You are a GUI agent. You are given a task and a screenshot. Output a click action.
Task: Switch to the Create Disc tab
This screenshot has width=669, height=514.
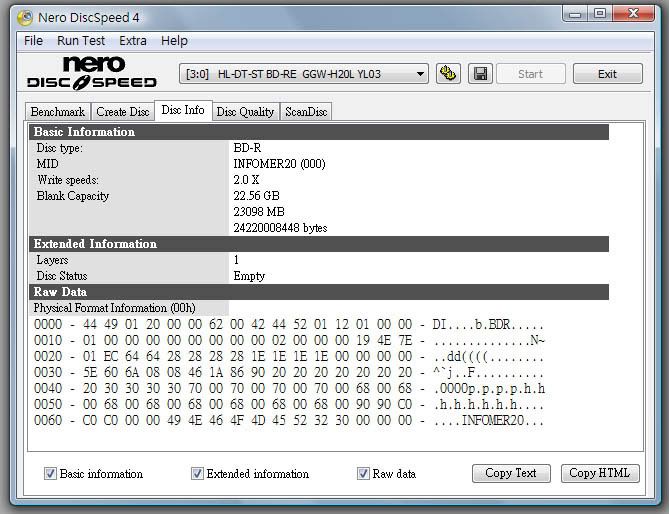[x=122, y=112]
